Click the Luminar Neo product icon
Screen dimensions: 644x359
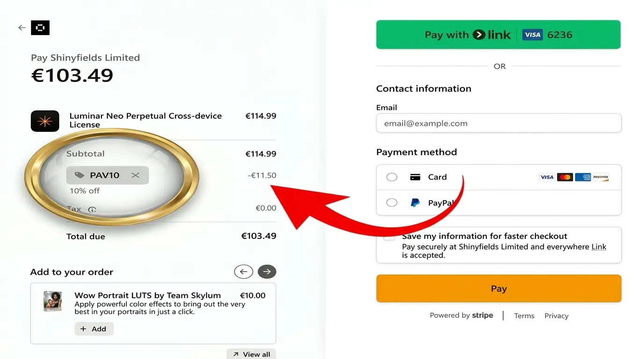click(x=45, y=121)
